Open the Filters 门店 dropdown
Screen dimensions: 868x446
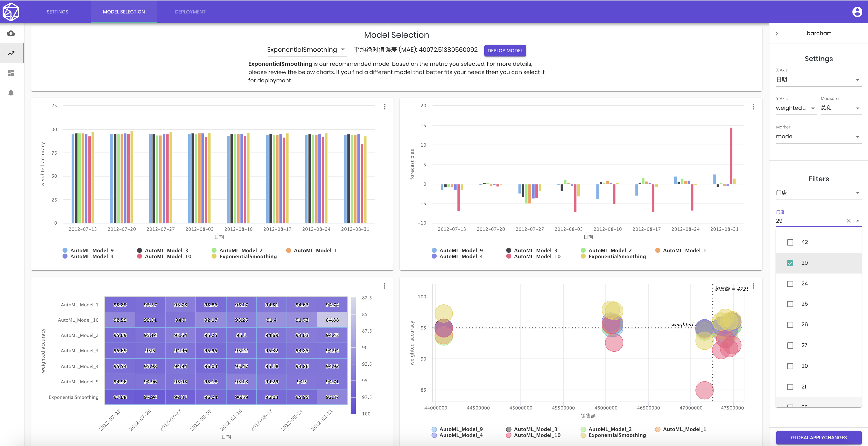coord(818,193)
